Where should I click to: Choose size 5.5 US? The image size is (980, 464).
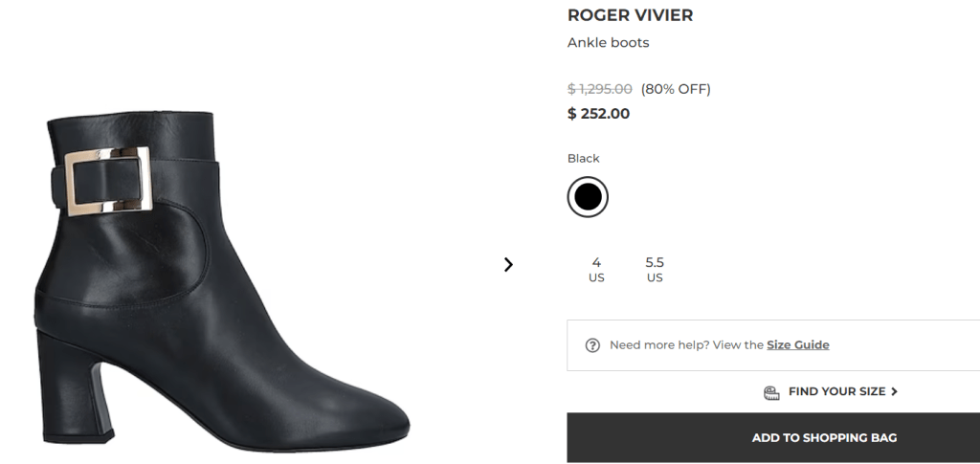655,269
